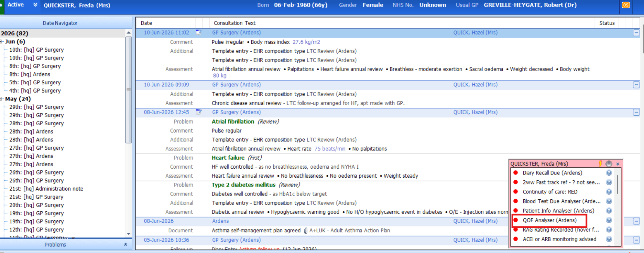Image resolution: width=644 pixels, height=253 pixels.
Task: Click the Date Navigator scroll up arrow
Action: [129, 33]
